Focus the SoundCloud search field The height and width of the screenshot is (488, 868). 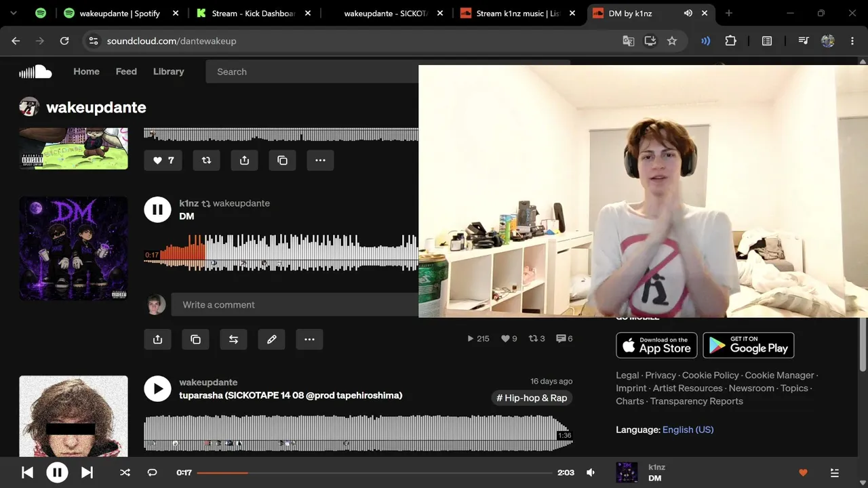point(312,71)
